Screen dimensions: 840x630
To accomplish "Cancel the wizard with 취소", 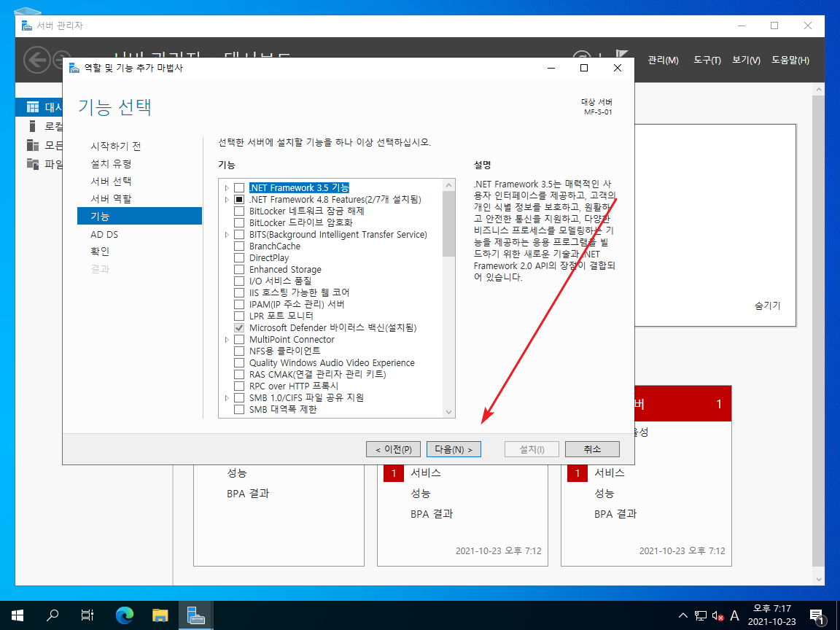I will [x=593, y=449].
